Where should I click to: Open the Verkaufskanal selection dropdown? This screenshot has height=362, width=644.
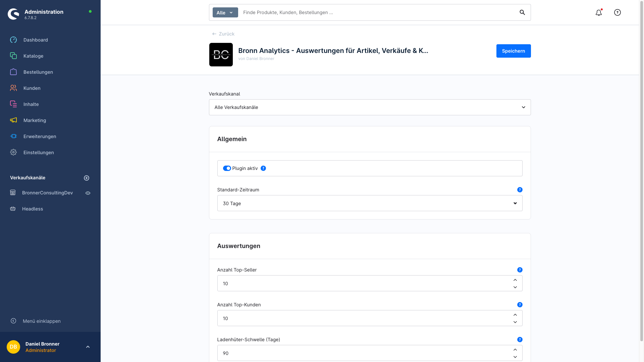(370, 107)
